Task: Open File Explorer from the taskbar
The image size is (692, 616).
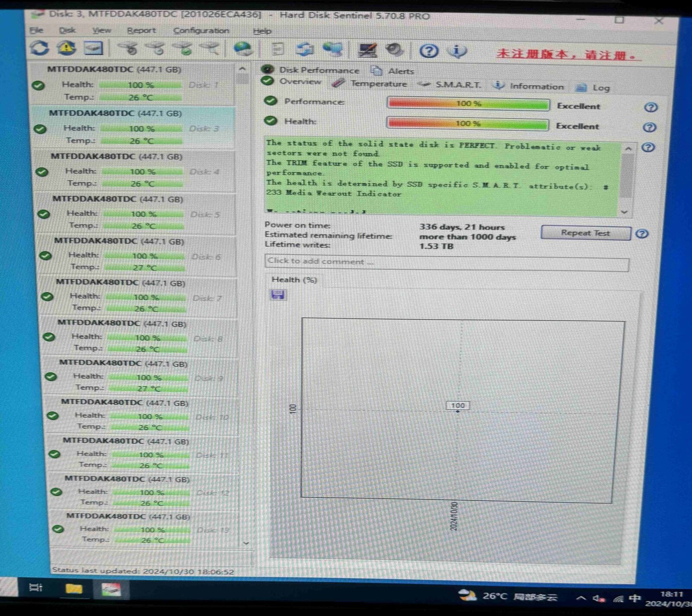Action: (x=74, y=588)
